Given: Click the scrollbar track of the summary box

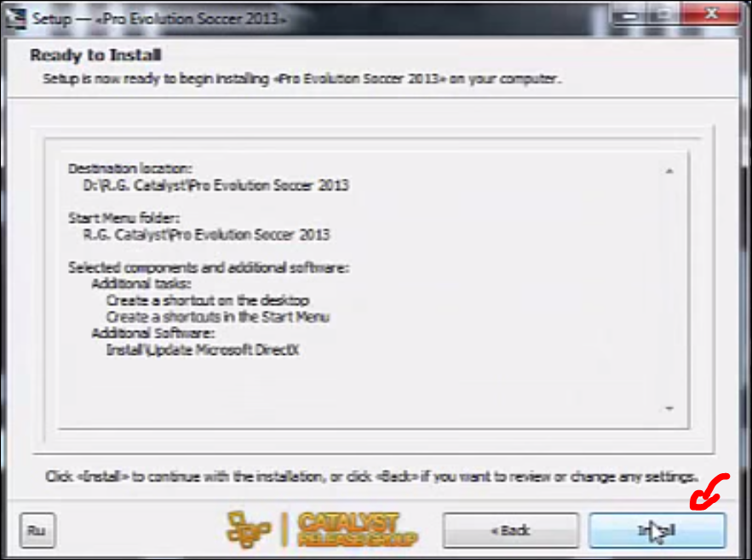Looking at the screenshot, I should point(669,289).
